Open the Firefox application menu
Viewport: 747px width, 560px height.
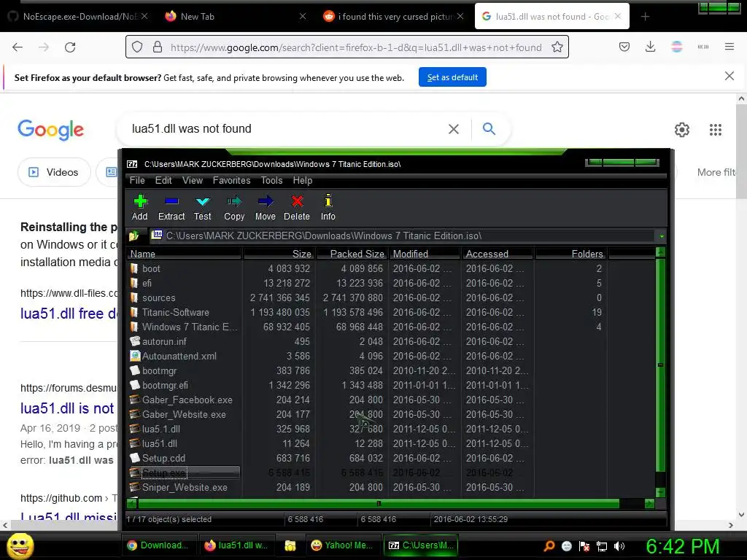pos(729,47)
